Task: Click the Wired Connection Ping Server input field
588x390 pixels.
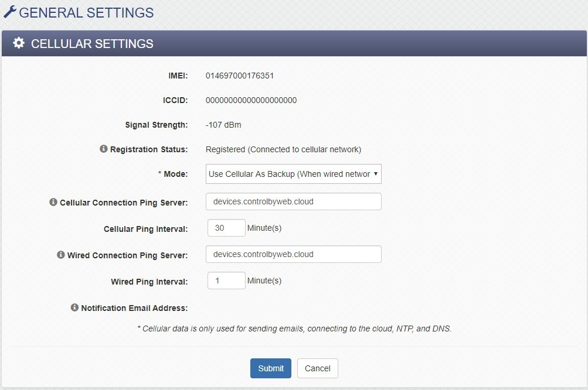Action: 293,254
